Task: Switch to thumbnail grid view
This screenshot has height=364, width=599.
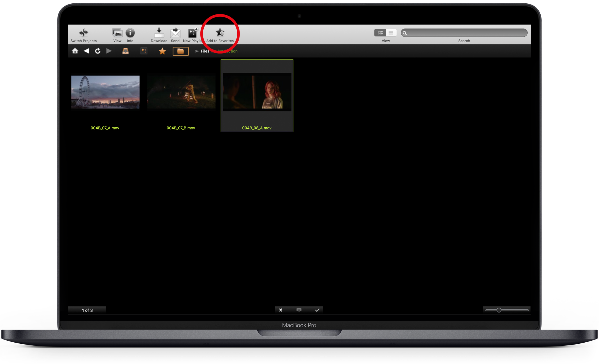Action: [380, 33]
